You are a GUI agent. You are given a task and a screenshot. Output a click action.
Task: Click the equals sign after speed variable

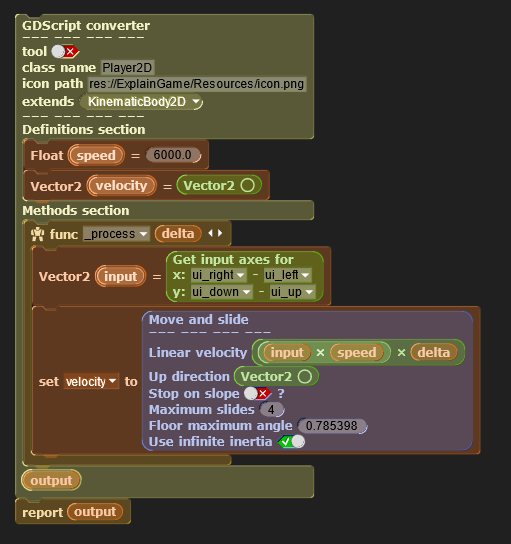pos(135,155)
